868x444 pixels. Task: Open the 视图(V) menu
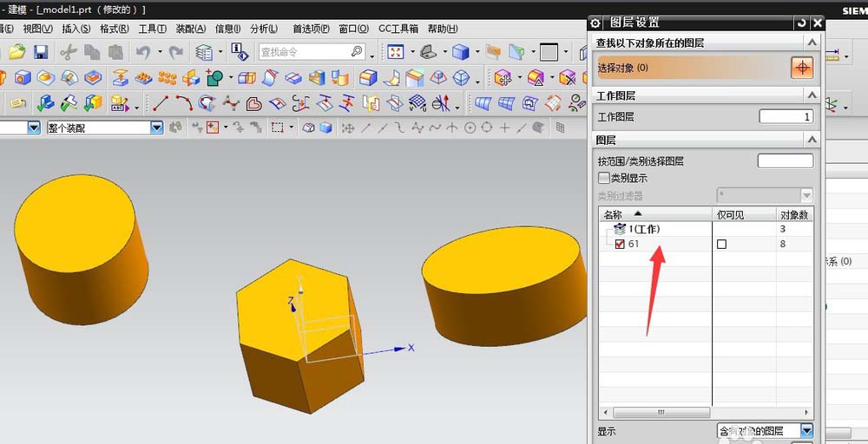[37, 29]
